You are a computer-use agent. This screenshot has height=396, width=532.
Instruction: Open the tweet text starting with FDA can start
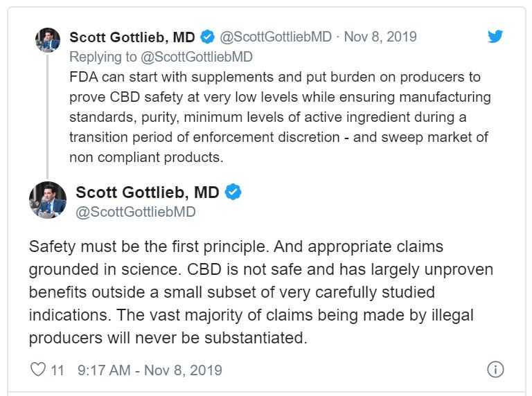280,117
